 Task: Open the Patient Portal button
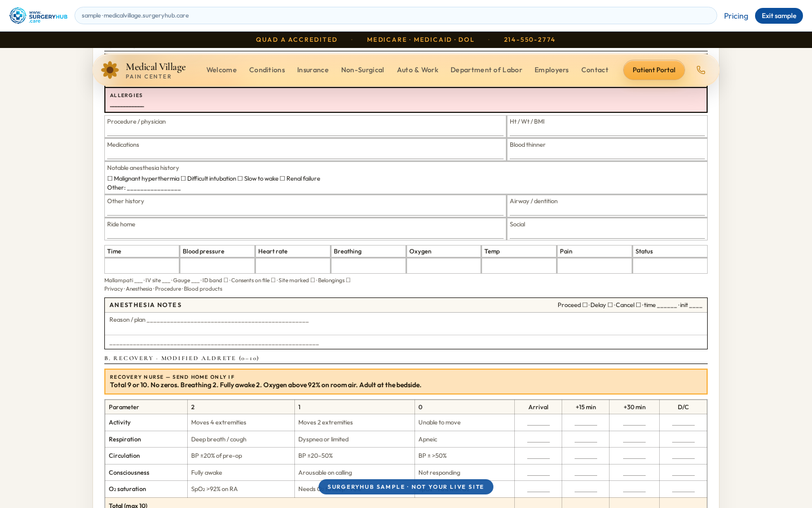pos(654,70)
